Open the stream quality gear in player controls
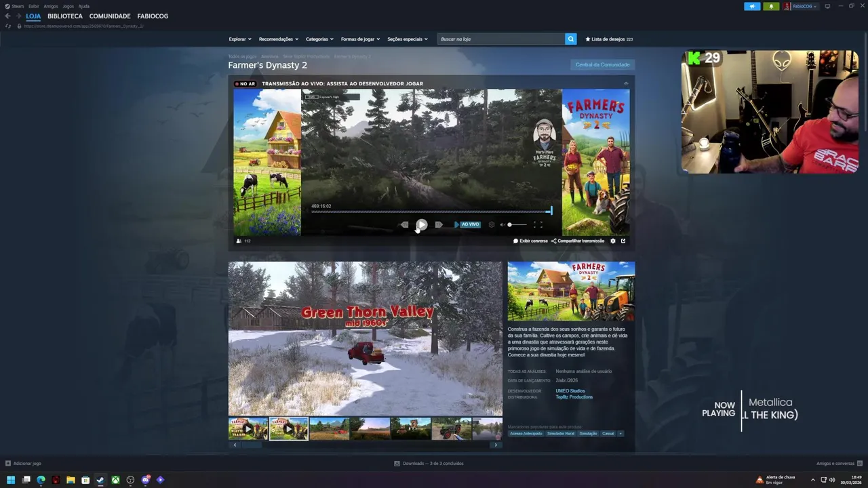This screenshot has width=868, height=488. [x=492, y=224]
